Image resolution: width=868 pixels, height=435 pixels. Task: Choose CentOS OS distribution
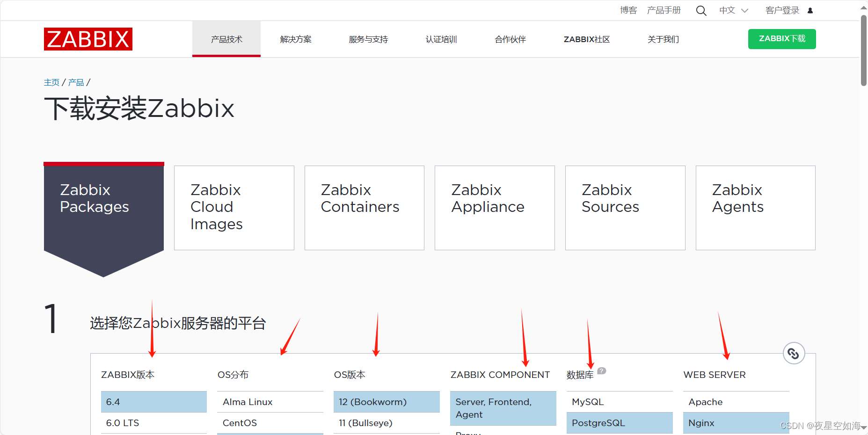(x=270, y=423)
